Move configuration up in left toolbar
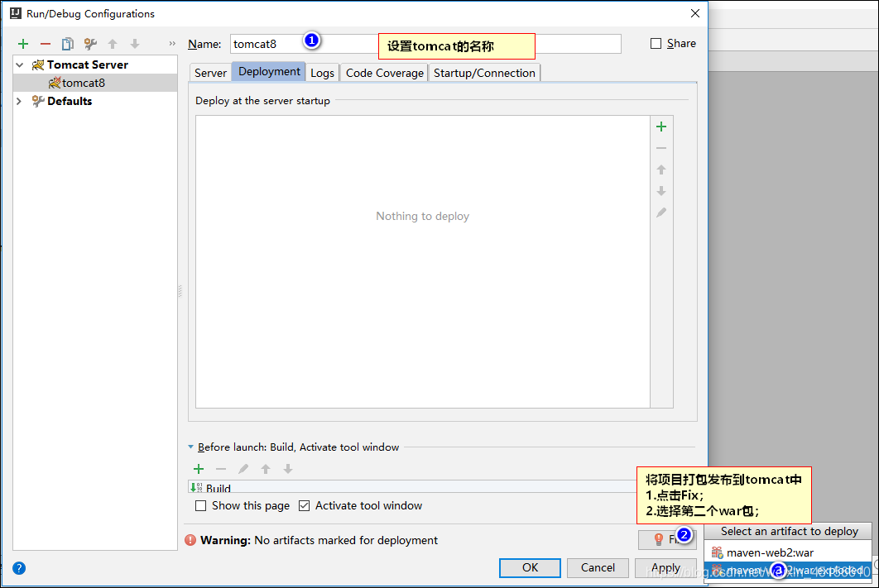The width and height of the screenshot is (879, 588). coord(113,44)
